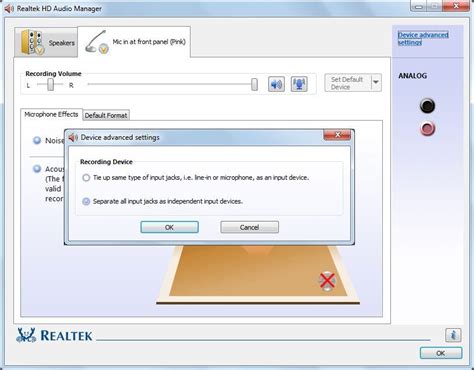Screen dimensions: 474x370
Task: Click the microphone boost icon
Action: 299,84
